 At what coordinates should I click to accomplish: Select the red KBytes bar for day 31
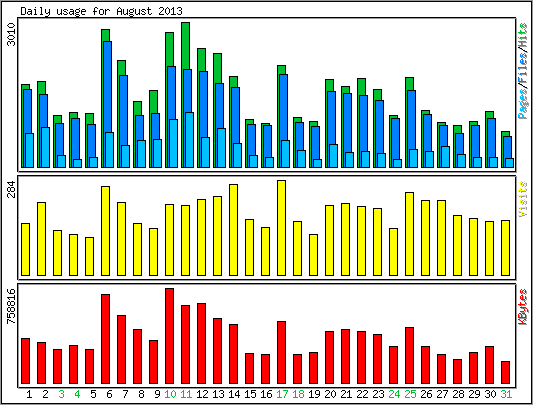click(505, 373)
